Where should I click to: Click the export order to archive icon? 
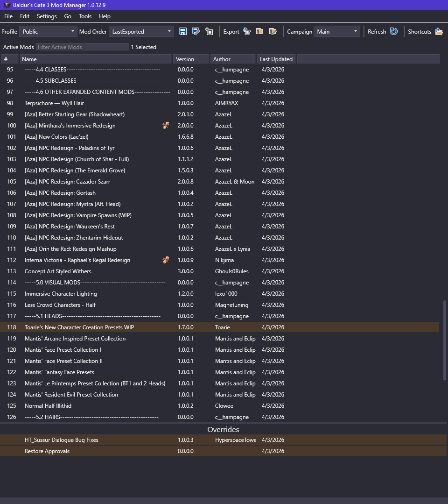coord(260,31)
